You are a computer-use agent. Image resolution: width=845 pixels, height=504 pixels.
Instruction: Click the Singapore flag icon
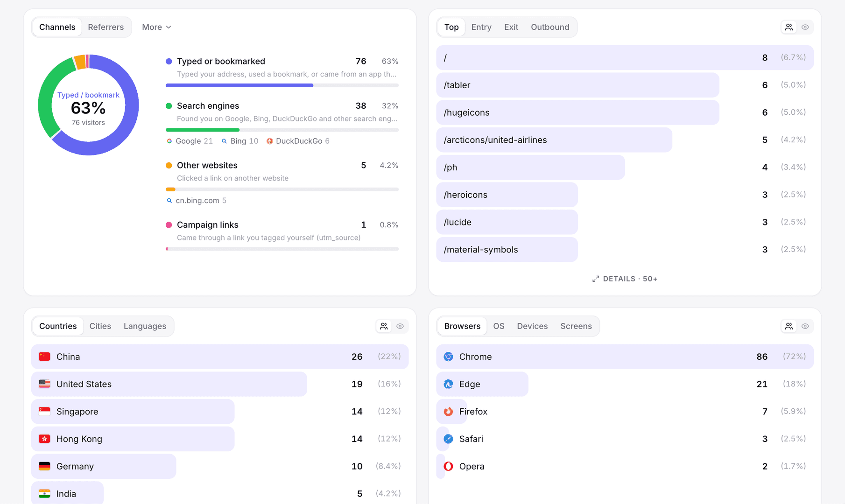(44, 412)
